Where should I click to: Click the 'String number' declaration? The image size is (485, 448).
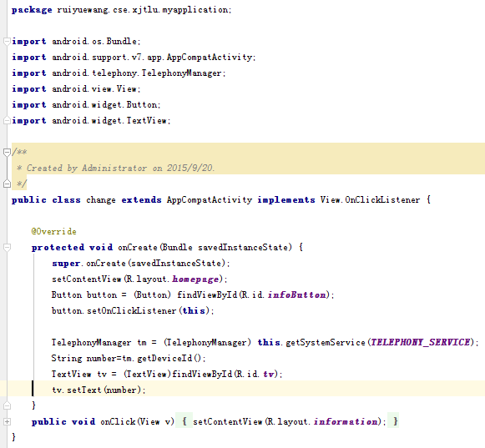point(83,359)
